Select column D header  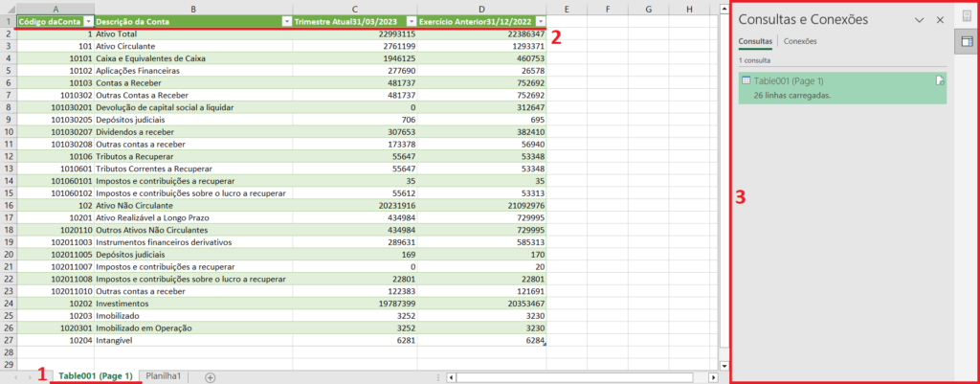coord(481,10)
